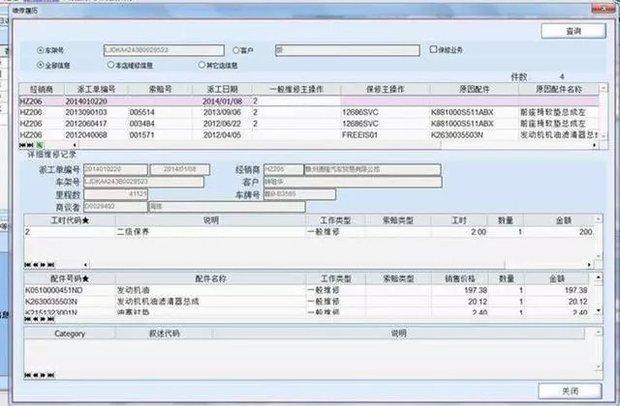Go to next record in labor-hours grid navigator
The image size is (620, 406).
click(x=43, y=264)
